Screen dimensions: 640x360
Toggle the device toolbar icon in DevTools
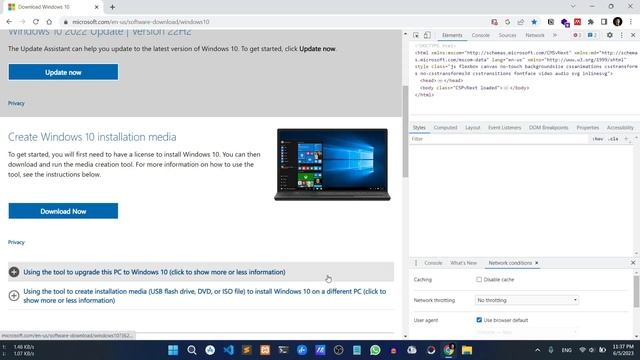427,35
